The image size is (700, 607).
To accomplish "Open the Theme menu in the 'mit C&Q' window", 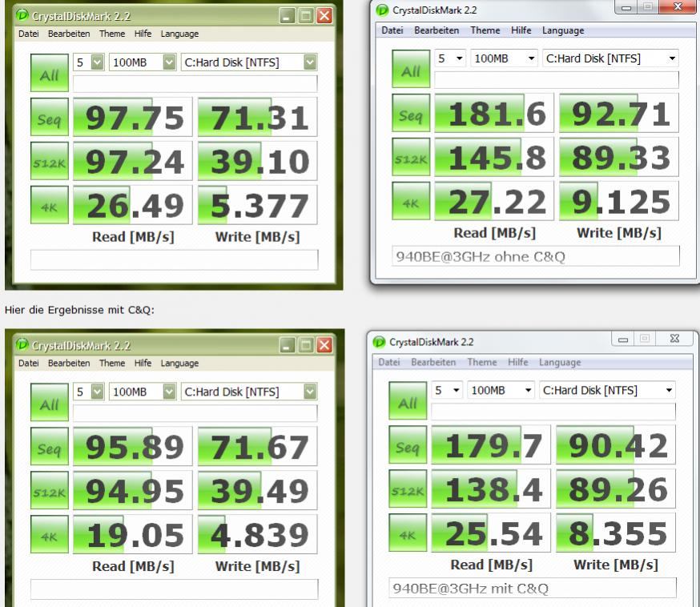I will 482,362.
